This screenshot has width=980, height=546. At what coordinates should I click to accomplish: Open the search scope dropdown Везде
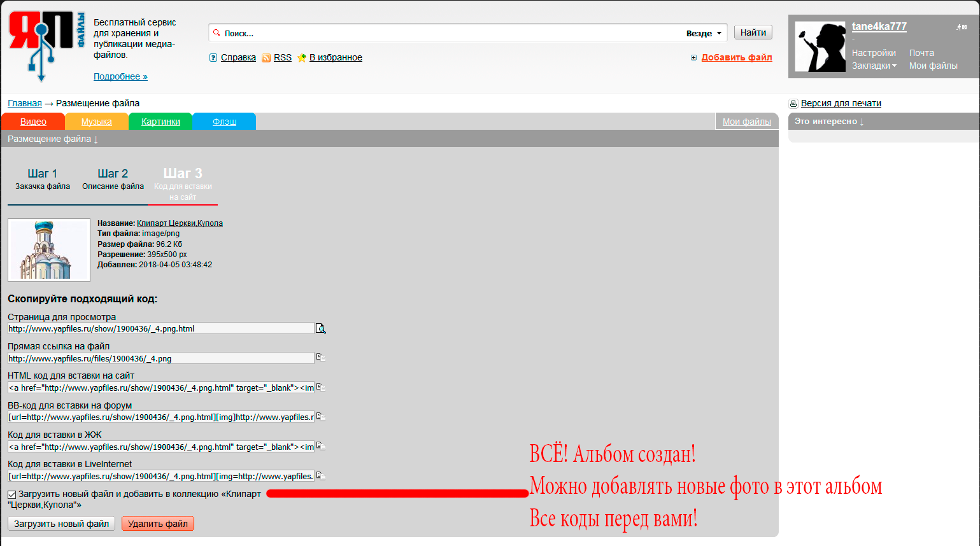tap(704, 33)
